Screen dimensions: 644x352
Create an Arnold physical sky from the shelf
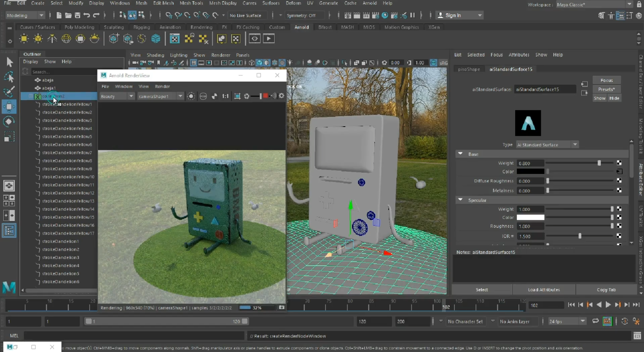click(94, 39)
